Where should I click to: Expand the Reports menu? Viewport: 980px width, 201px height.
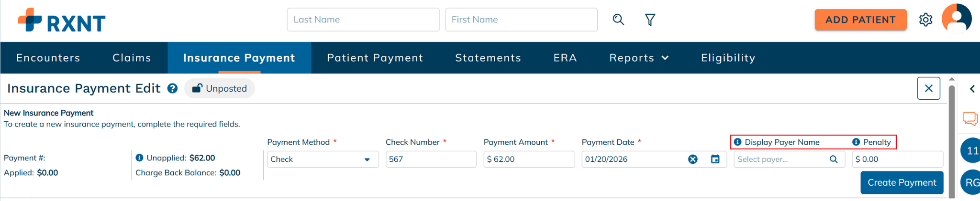click(638, 58)
